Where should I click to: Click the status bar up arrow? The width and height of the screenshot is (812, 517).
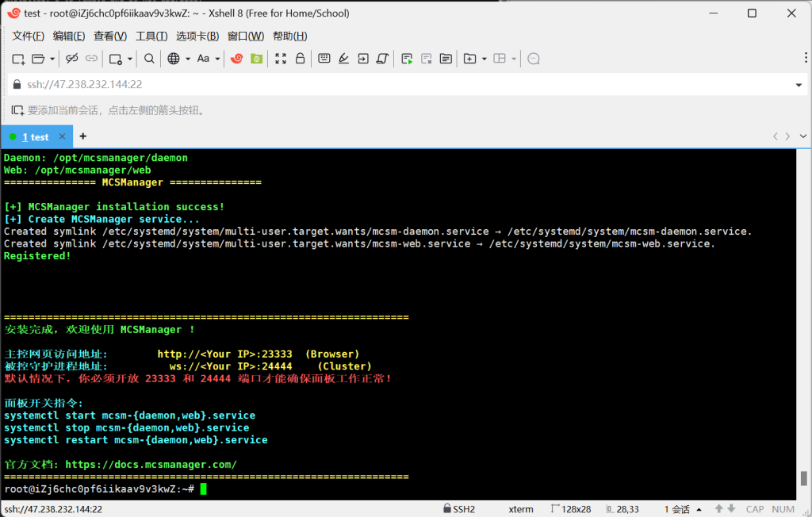coord(718,509)
